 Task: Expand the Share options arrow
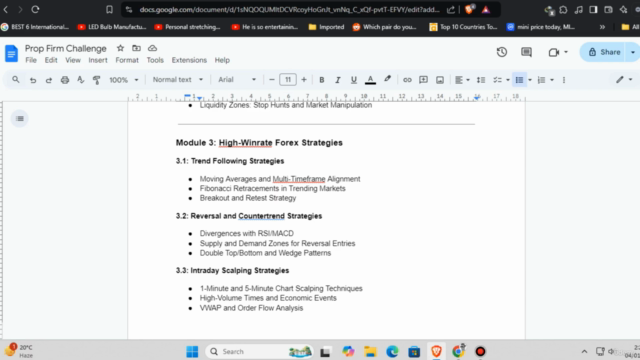[633, 52]
